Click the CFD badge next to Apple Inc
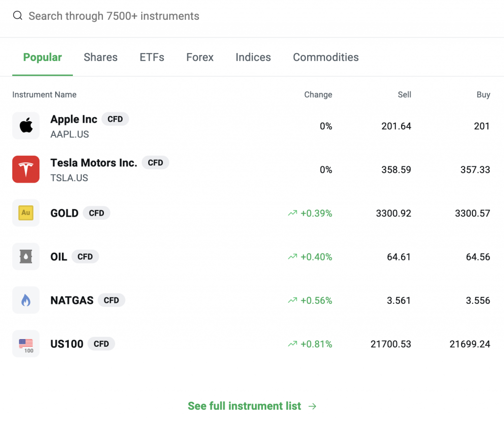The width and height of the screenshot is (504, 423). (115, 119)
